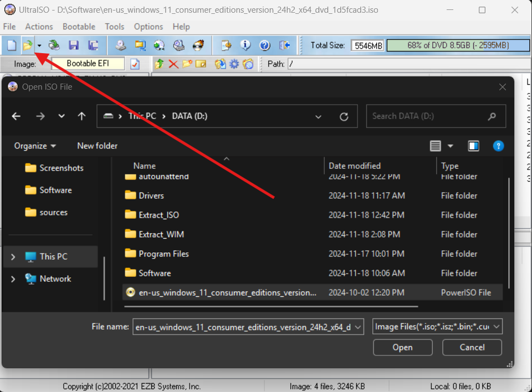Open the Bootable menu
Viewport: 532px width, 392px height.
click(x=79, y=27)
